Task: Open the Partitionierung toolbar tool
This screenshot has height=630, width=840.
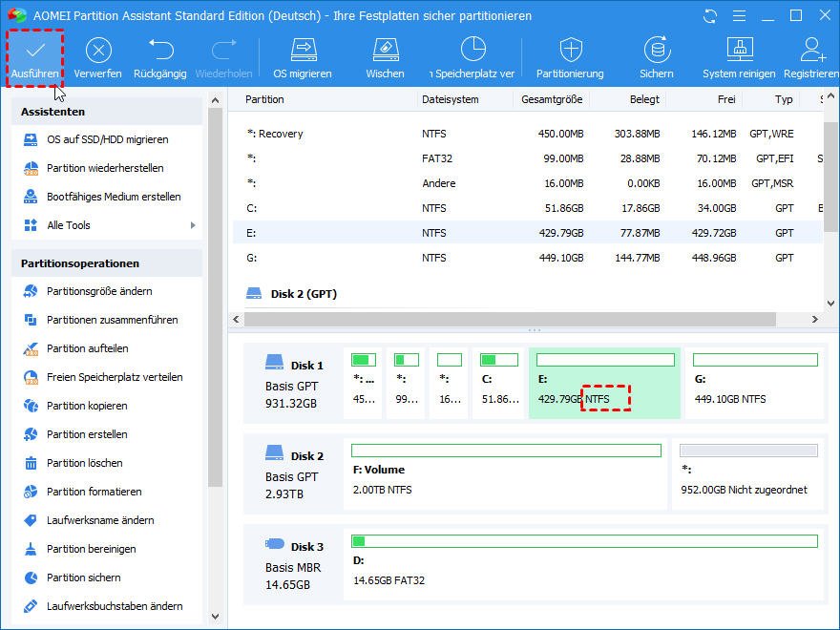Action: pyautogui.click(x=570, y=52)
